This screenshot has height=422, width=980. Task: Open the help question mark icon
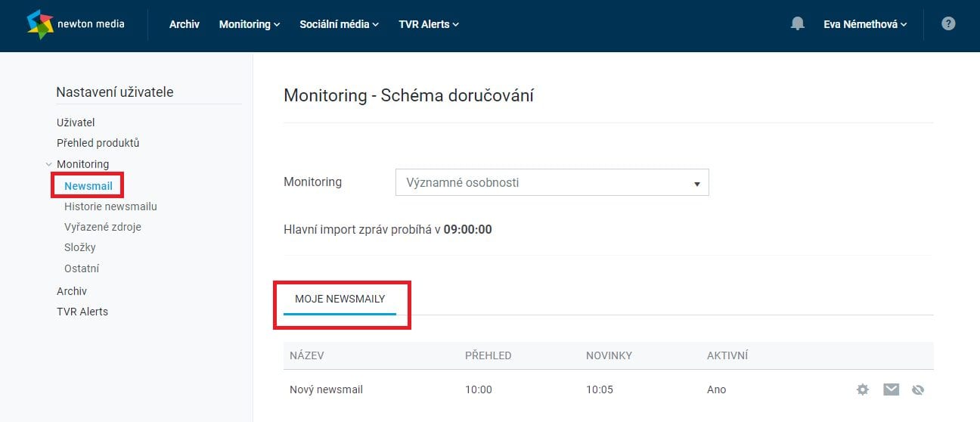click(948, 23)
